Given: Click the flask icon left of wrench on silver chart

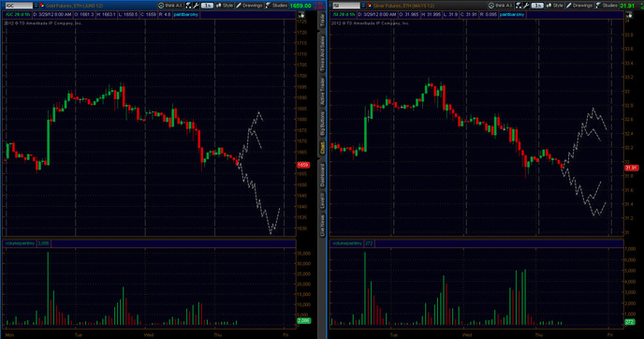Looking at the screenshot, I should coord(519,6).
